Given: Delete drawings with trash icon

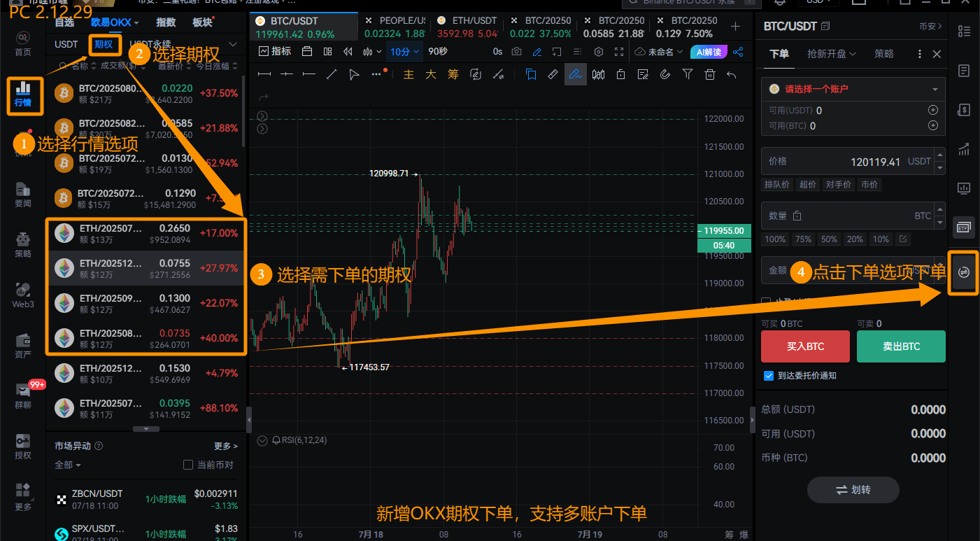Looking at the screenshot, I should 709,73.
